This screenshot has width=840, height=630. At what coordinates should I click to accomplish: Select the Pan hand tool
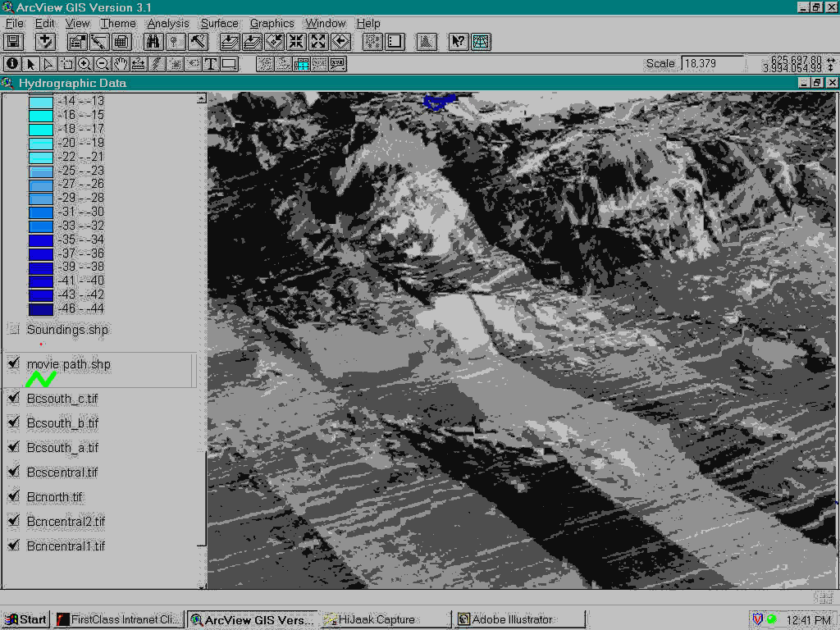(x=121, y=64)
